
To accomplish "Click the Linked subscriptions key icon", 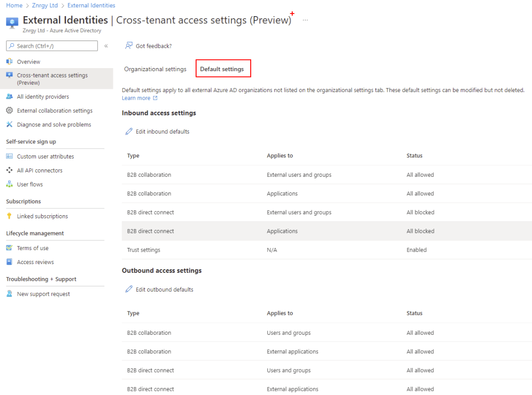I will tap(9, 216).
